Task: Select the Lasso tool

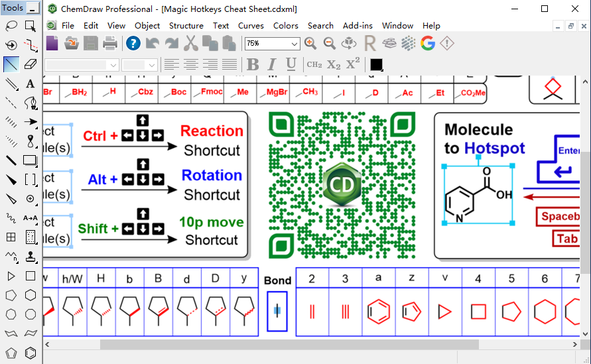Action: click(x=11, y=26)
